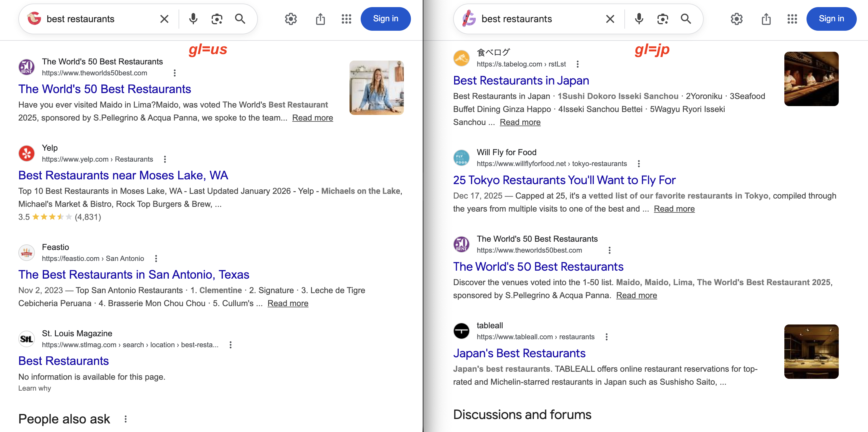The image size is (868, 432).
Task: Open search settings gear in left panel
Action: click(290, 19)
